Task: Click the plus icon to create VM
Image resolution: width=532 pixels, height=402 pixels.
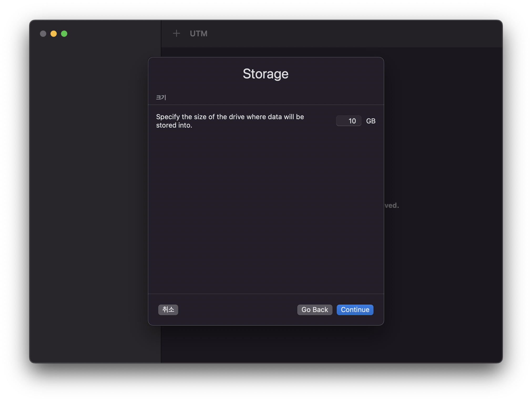Action: pyautogui.click(x=176, y=33)
